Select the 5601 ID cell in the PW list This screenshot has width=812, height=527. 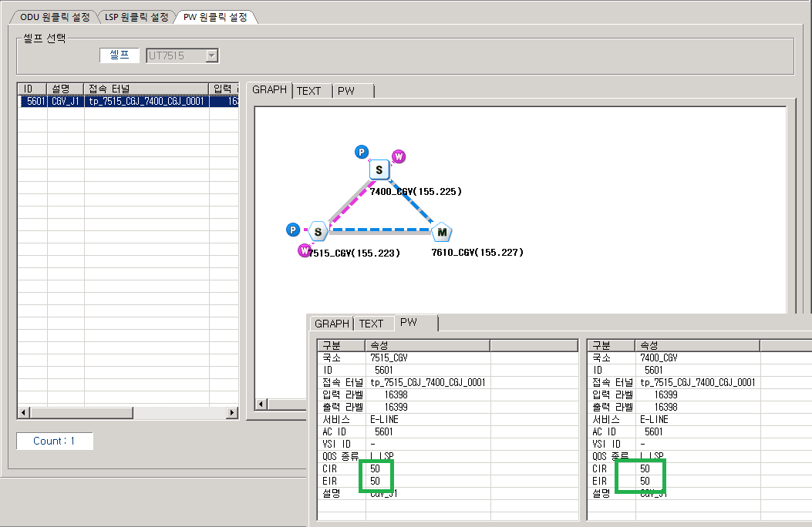coord(32,102)
